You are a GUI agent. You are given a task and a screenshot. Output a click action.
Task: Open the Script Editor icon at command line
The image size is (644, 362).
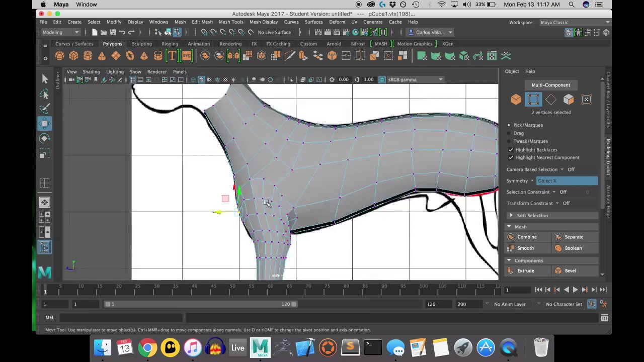[604, 318]
